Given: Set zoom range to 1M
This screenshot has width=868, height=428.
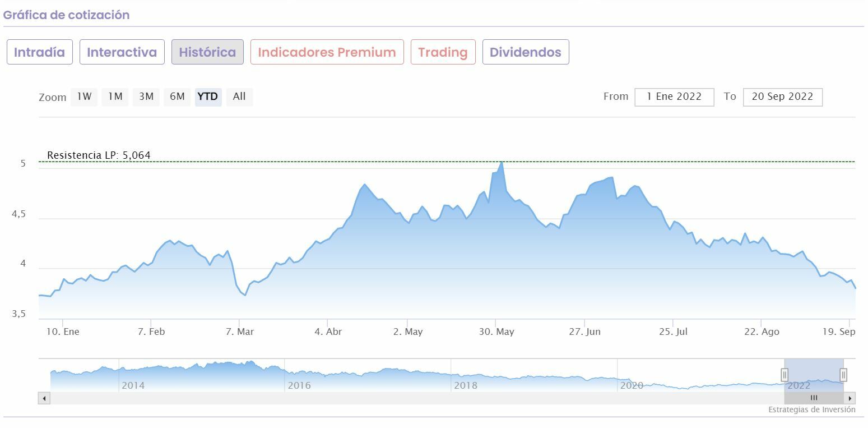Looking at the screenshot, I should pos(115,96).
